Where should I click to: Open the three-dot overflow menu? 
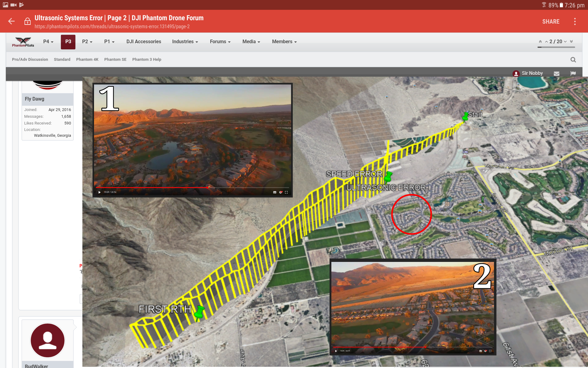(x=575, y=21)
